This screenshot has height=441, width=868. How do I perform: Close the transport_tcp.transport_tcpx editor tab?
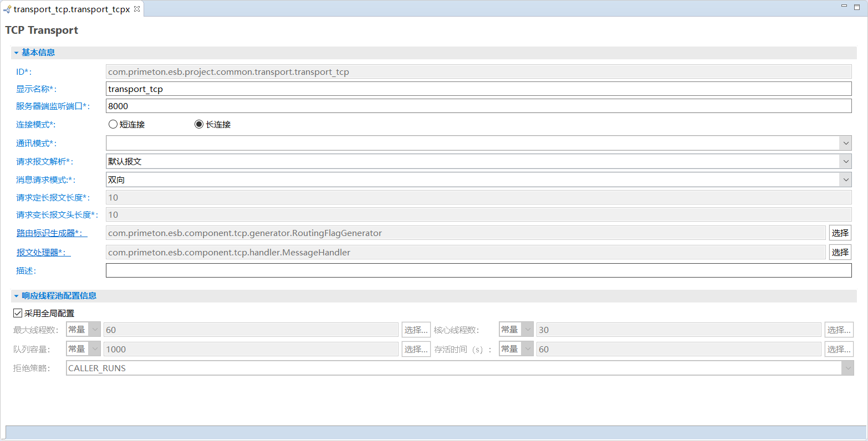point(137,9)
